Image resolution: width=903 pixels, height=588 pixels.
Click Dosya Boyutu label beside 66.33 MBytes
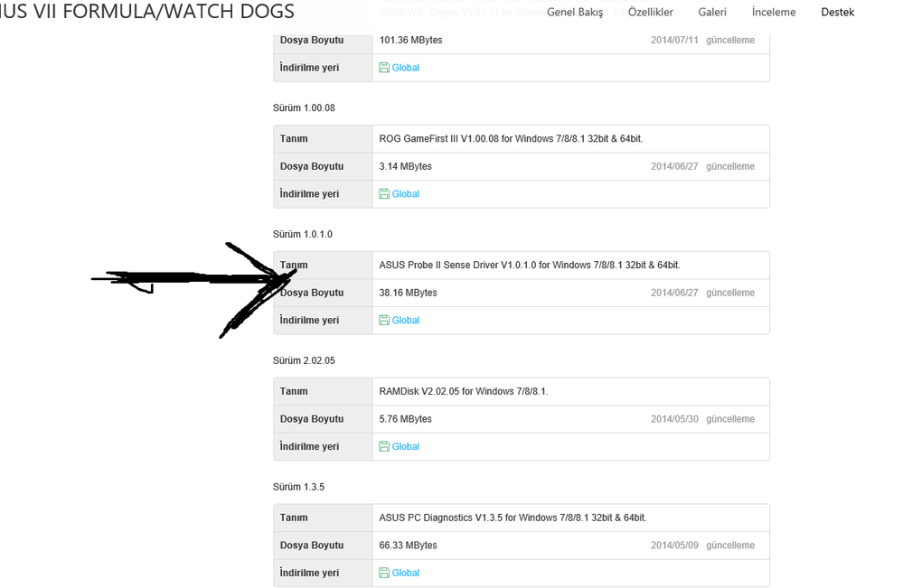click(312, 545)
